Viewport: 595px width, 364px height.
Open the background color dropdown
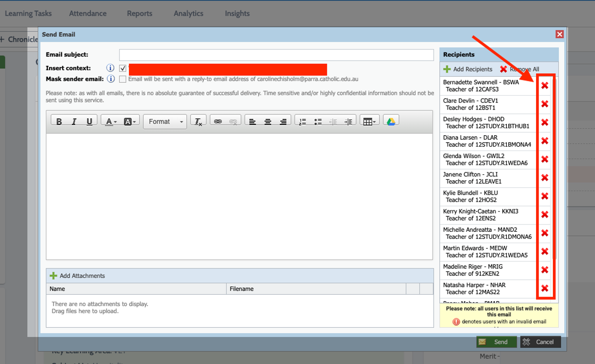pos(130,121)
